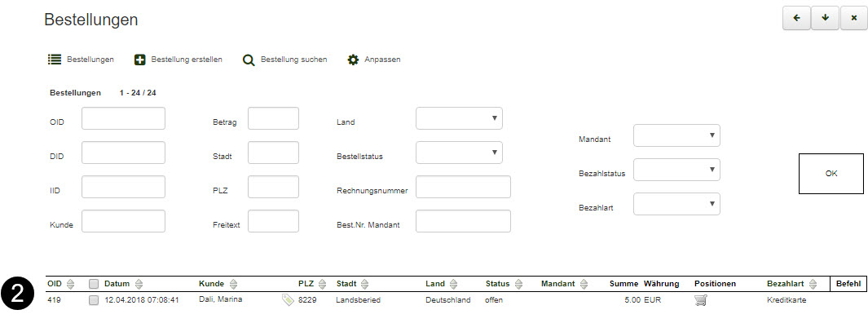Click the down arrow button at top right
Screen dimensions: 868x332
pyautogui.click(x=825, y=19)
